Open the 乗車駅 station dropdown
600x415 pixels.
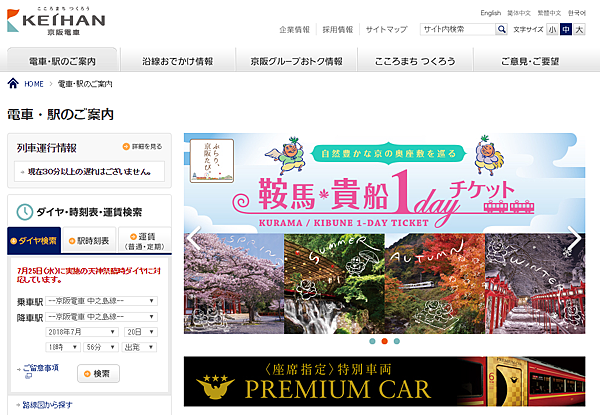pyautogui.click(x=101, y=301)
